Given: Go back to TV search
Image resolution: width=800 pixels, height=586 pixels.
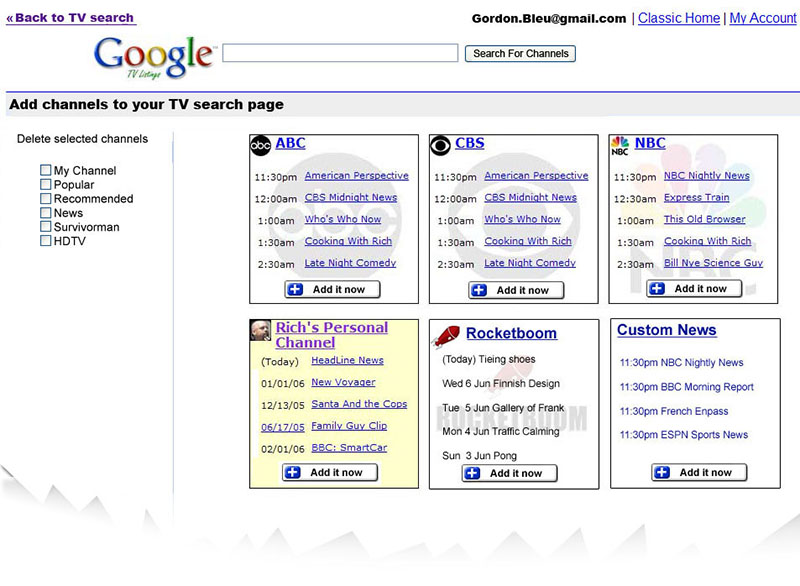Looking at the screenshot, I should 70,18.
